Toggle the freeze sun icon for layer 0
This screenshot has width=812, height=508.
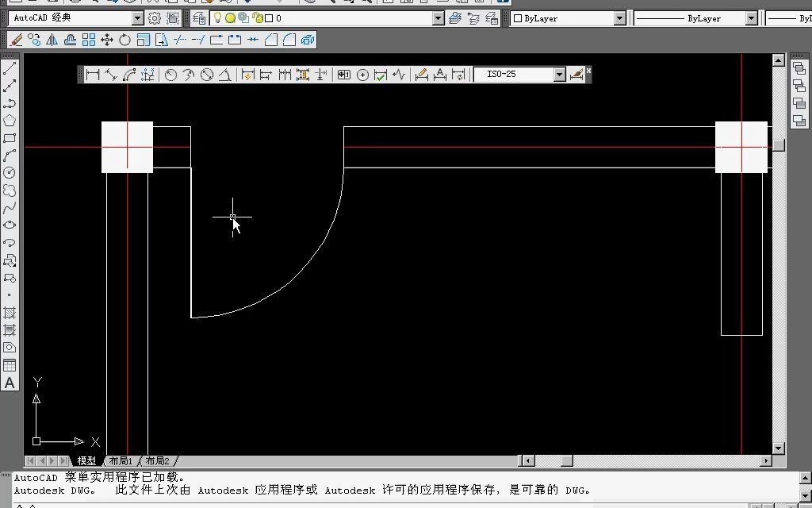(230, 18)
